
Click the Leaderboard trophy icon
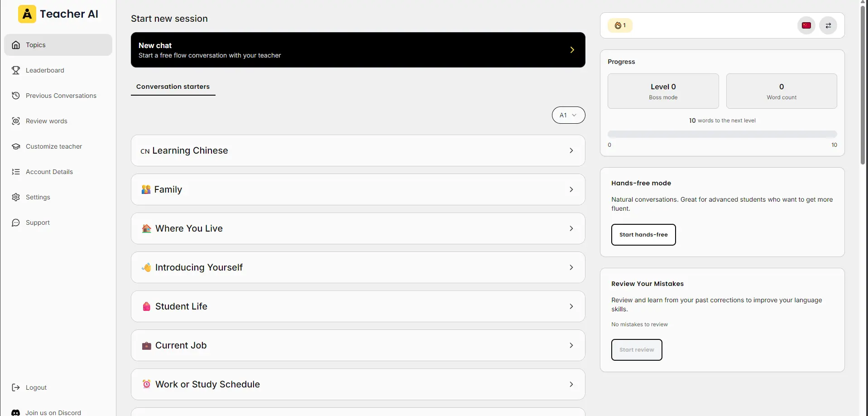click(x=16, y=70)
